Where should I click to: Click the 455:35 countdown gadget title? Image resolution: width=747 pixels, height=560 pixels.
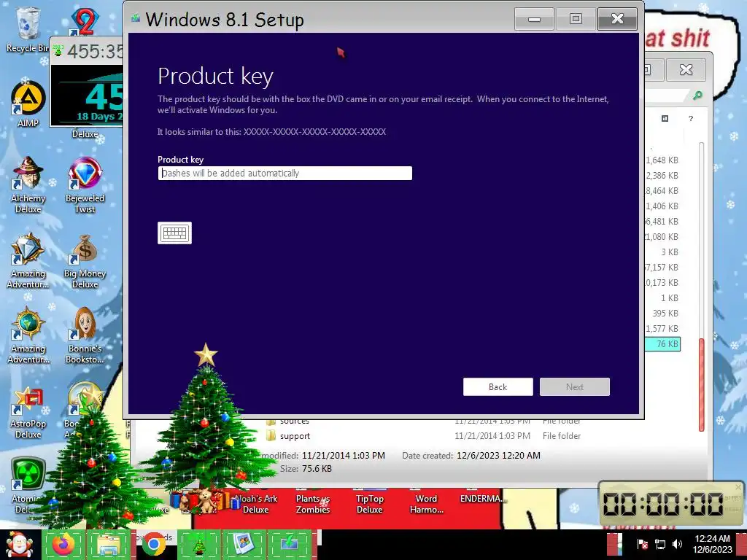pyautogui.click(x=94, y=50)
